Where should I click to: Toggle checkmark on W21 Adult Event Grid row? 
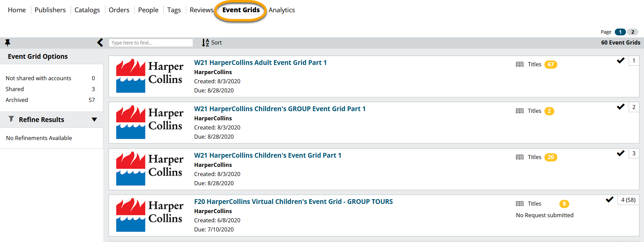[x=621, y=60]
